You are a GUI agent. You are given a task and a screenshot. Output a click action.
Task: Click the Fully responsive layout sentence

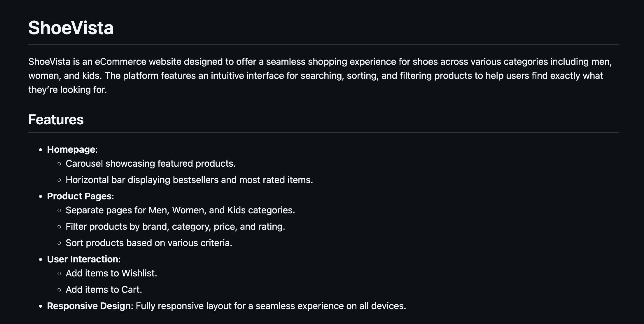tap(271, 306)
